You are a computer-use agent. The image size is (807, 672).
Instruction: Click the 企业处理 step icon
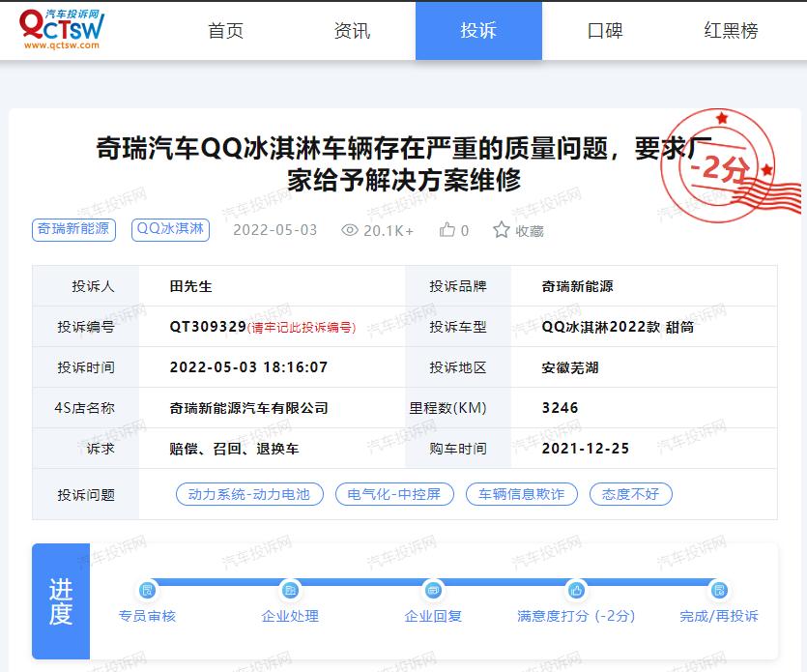289,592
